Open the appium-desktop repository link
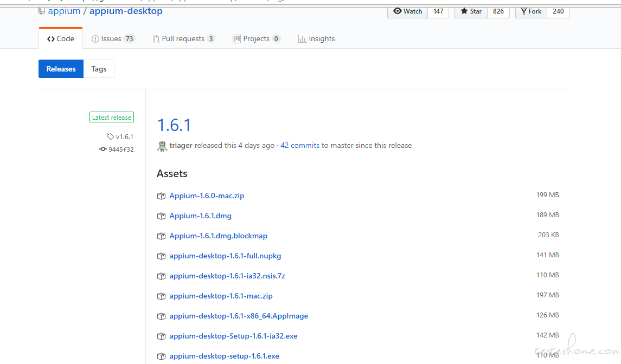The width and height of the screenshot is (621, 364). coord(126,11)
